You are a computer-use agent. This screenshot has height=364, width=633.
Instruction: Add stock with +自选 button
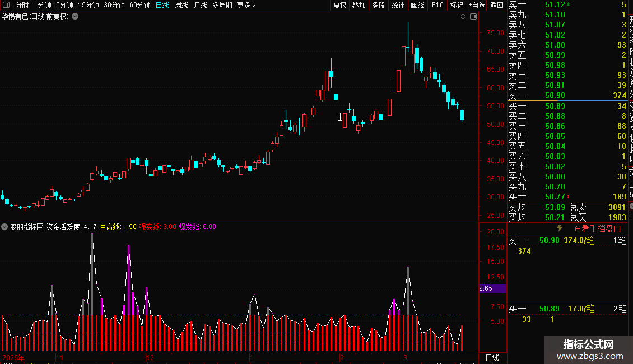point(477,5)
